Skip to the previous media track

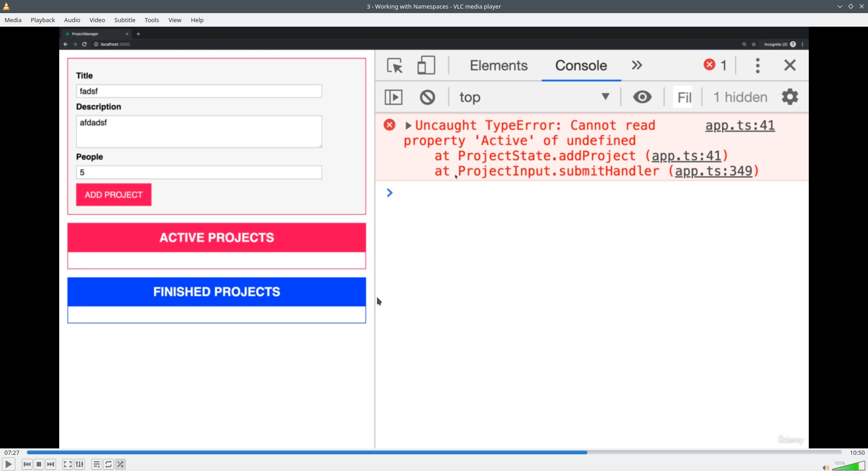27,464
